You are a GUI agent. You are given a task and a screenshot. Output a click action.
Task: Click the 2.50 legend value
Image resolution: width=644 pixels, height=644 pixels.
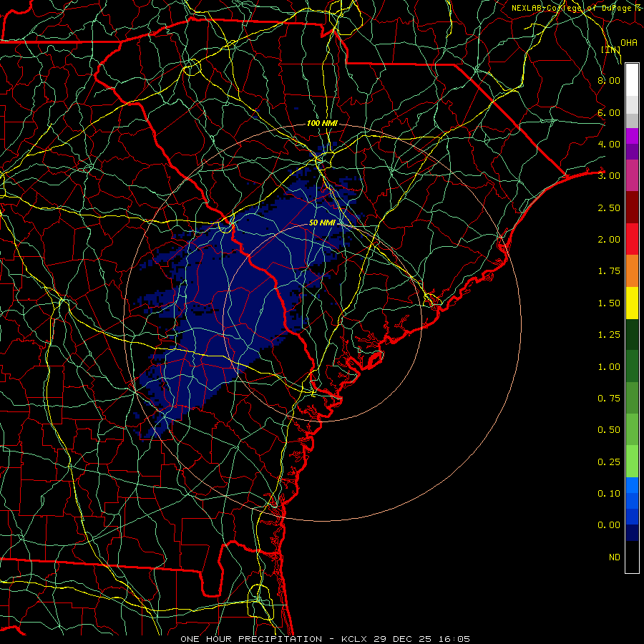[x=609, y=208]
